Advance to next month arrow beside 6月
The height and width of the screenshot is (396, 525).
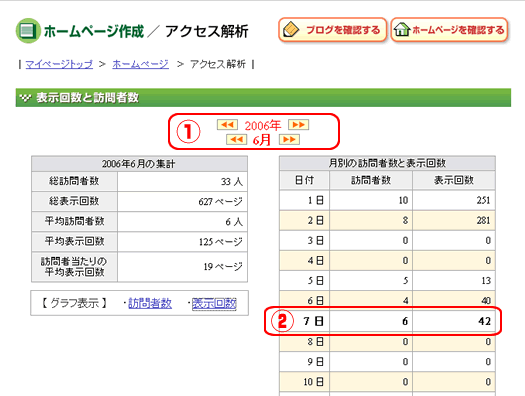[x=289, y=139]
